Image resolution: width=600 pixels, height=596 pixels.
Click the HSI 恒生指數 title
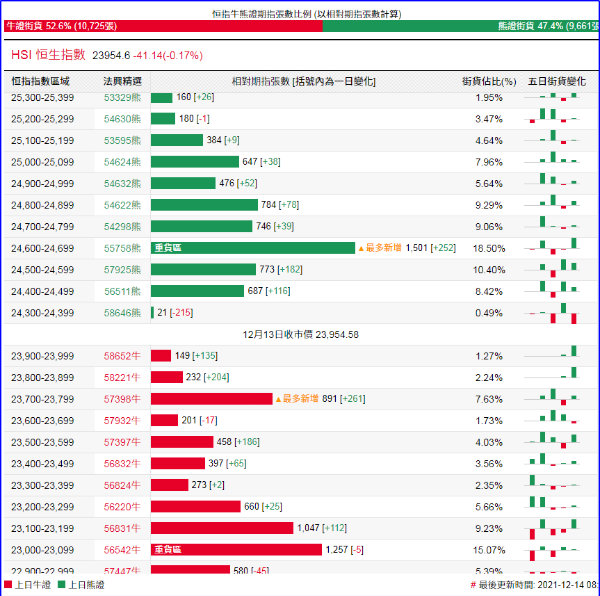[x=48, y=55]
